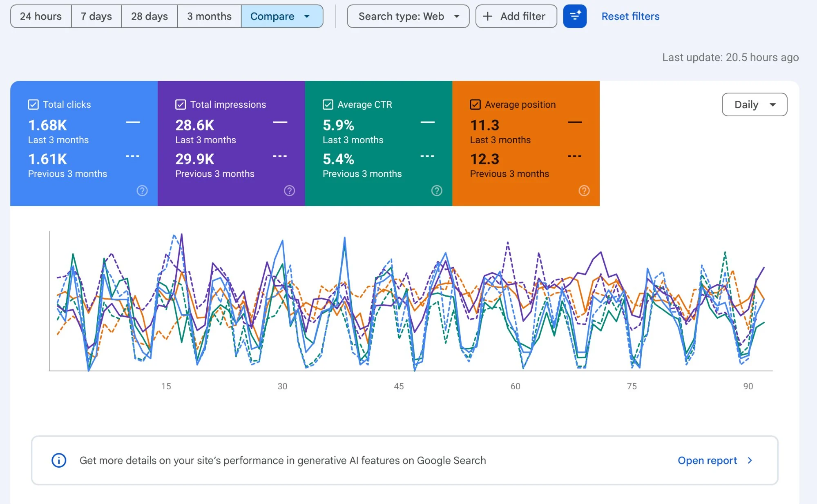Click the chart x-axis label 15

pos(166,386)
